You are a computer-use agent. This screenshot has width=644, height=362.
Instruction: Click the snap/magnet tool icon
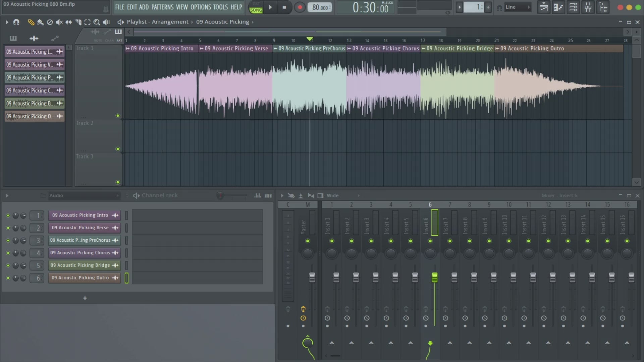point(16,22)
